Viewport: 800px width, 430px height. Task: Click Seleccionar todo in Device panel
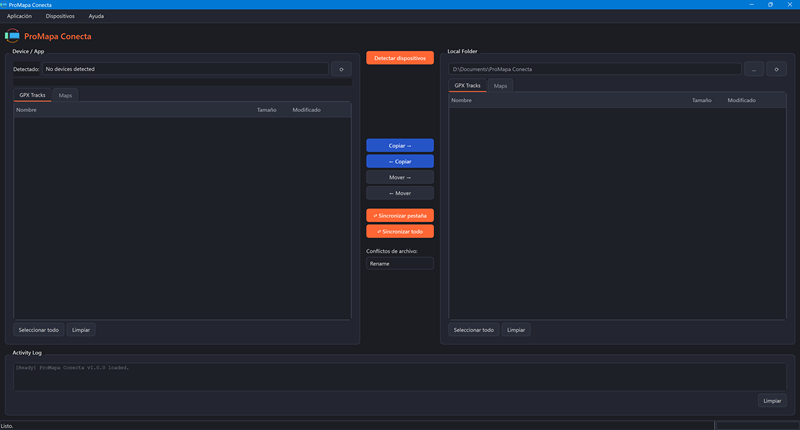pyautogui.click(x=39, y=330)
